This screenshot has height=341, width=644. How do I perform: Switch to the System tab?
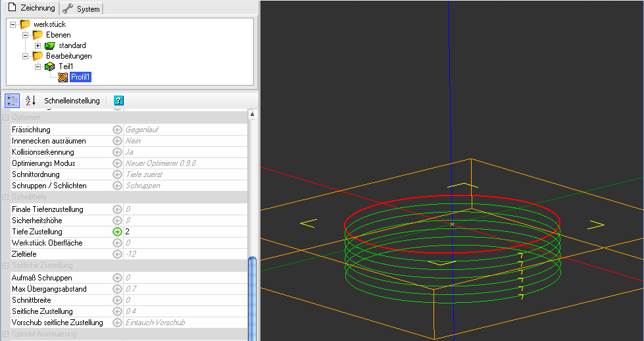tap(82, 9)
